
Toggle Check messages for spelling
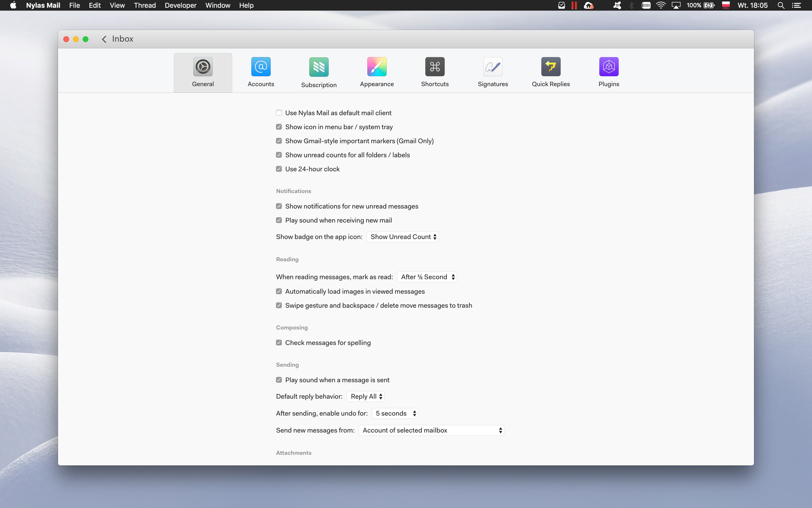pos(279,343)
